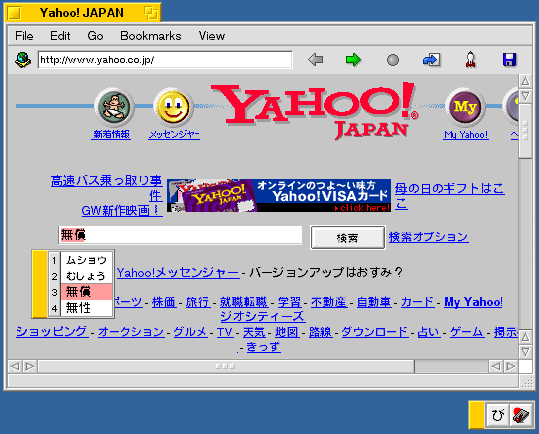Open the ゲーム link
The height and width of the screenshot is (434, 539).
coord(467,332)
